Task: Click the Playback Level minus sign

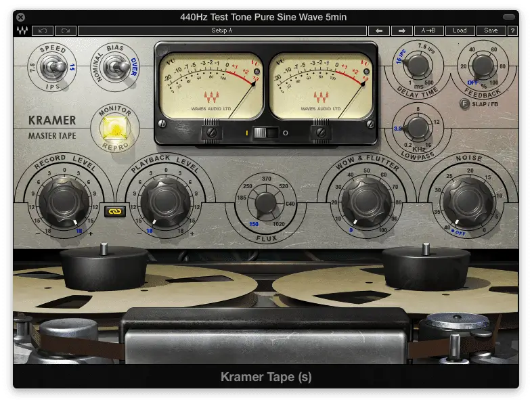Action: [x=139, y=233]
